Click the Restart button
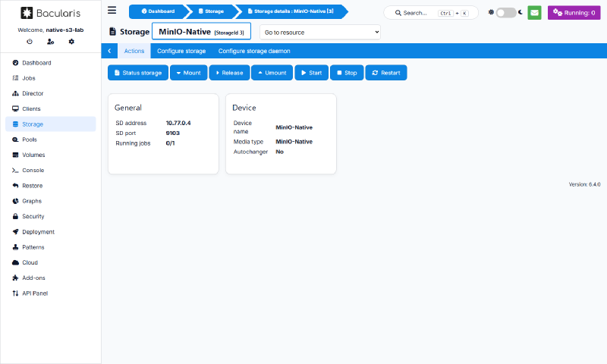This screenshot has width=607, height=364. [386, 73]
